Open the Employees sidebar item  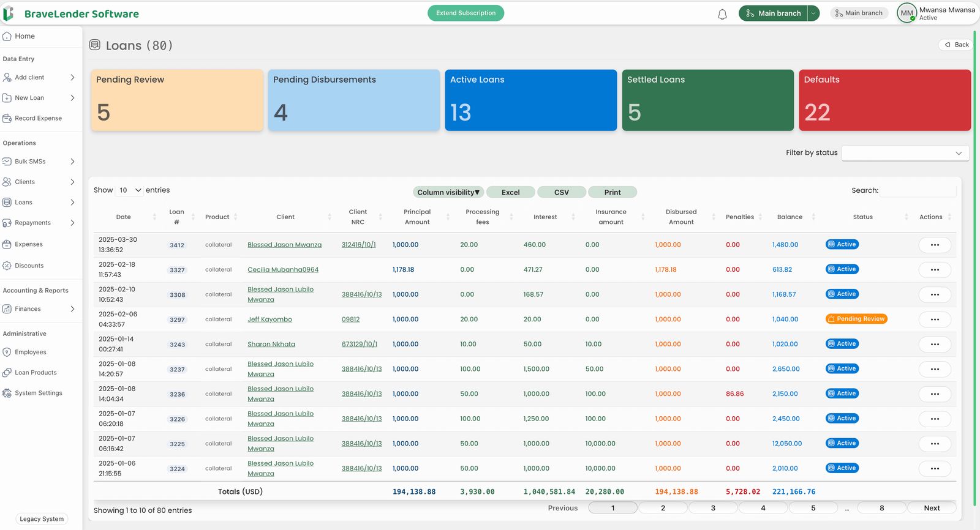coord(30,352)
